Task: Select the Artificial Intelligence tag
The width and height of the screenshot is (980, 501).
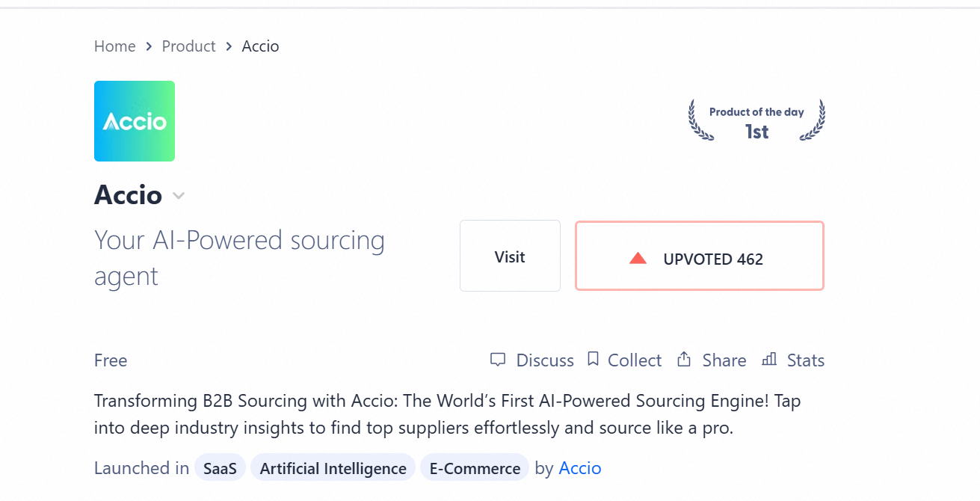Action: tap(333, 469)
